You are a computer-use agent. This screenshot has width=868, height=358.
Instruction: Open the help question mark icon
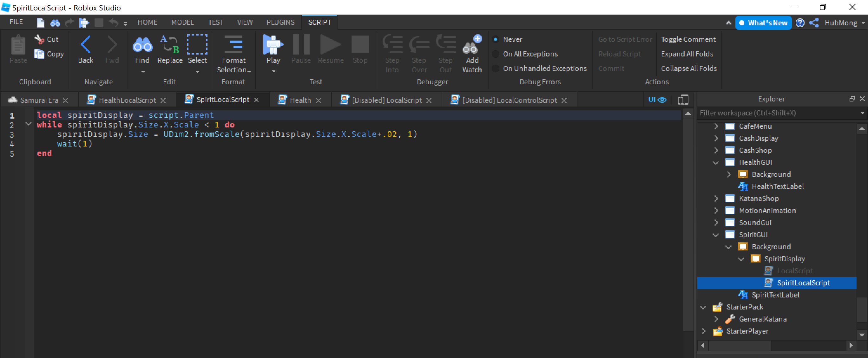tap(800, 23)
